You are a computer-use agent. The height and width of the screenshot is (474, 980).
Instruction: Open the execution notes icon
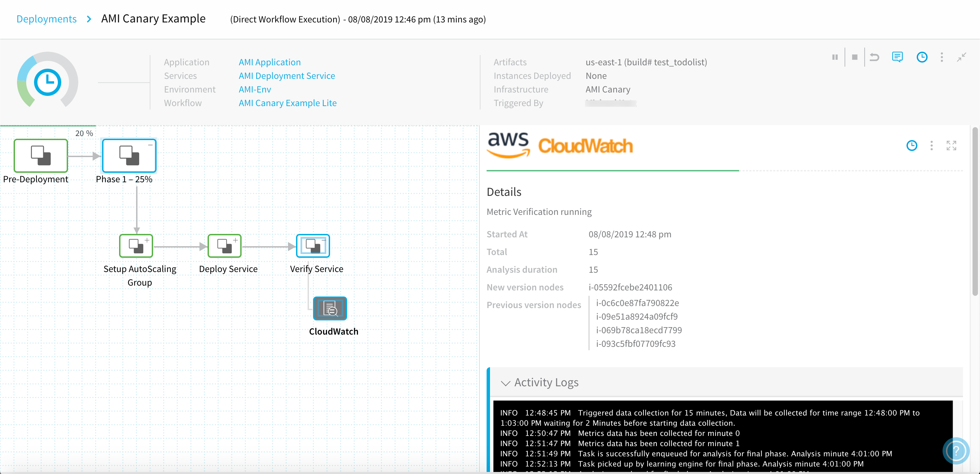pyautogui.click(x=897, y=57)
